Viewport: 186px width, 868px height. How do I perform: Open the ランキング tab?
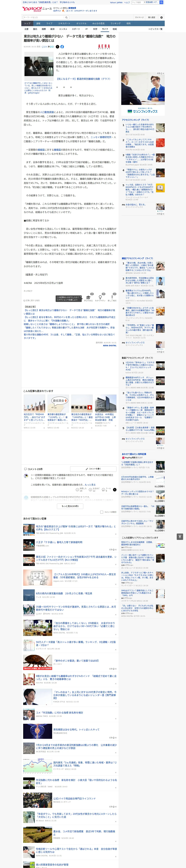[x=115, y=24]
